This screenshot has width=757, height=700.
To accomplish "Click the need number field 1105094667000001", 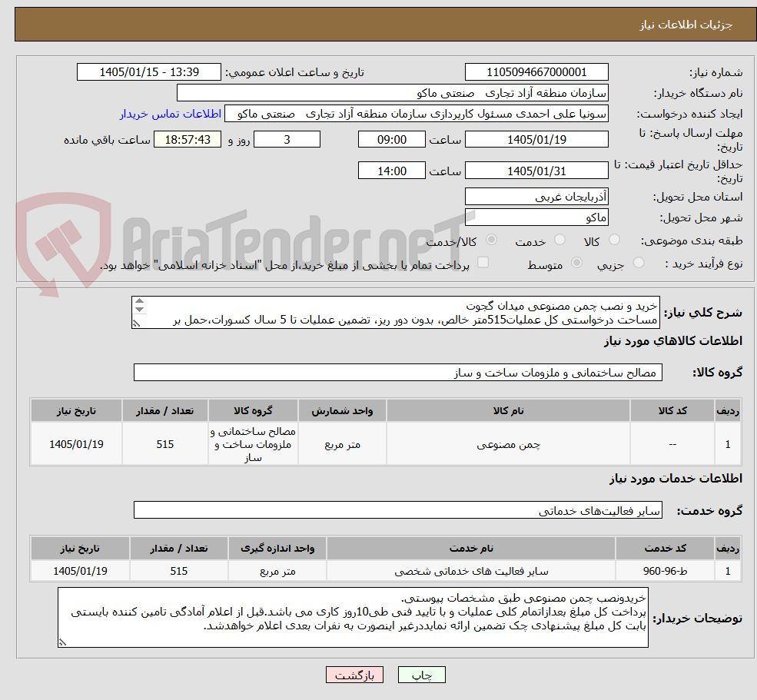I will (x=536, y=72).
